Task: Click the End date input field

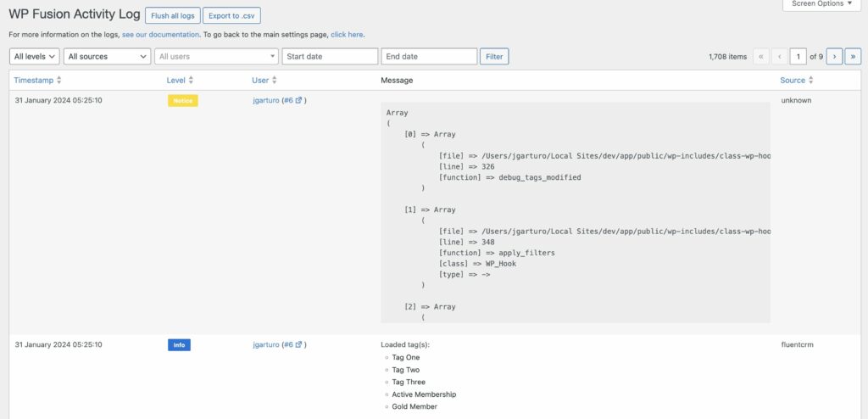Action: click(x=429, y=57)
